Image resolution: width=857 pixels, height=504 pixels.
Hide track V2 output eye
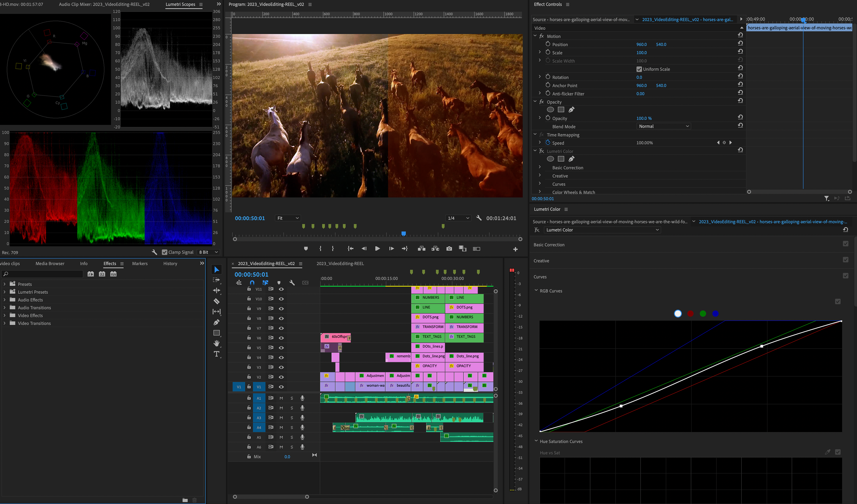tap(281, 377)
